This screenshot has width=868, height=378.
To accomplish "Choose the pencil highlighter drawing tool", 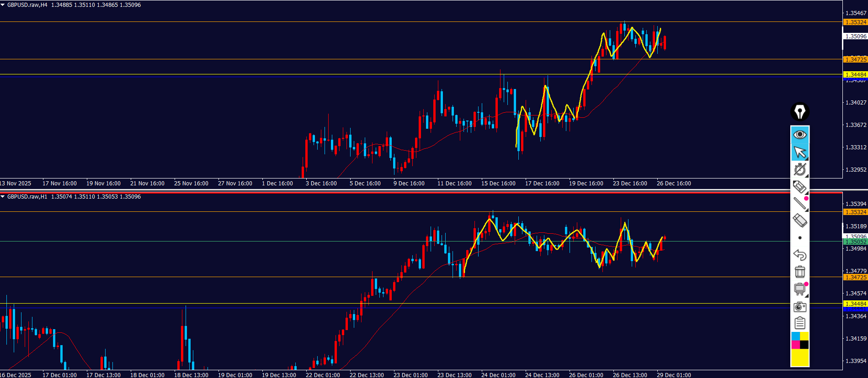I will [x=799, y=187].
